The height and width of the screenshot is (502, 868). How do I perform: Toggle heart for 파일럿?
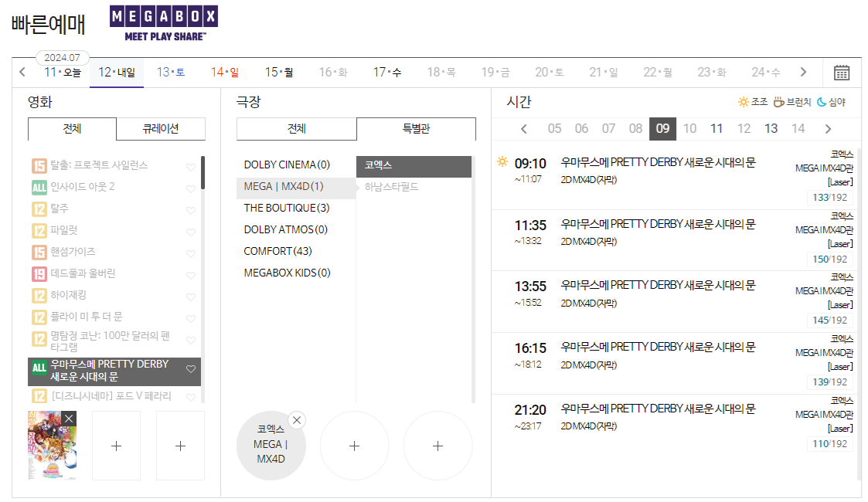tap(191, 232)
